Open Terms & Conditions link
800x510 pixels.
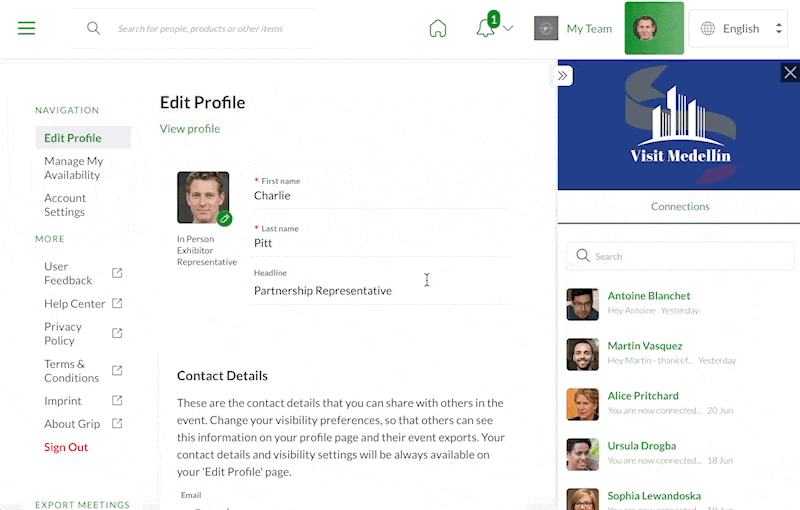coord(71,371)
